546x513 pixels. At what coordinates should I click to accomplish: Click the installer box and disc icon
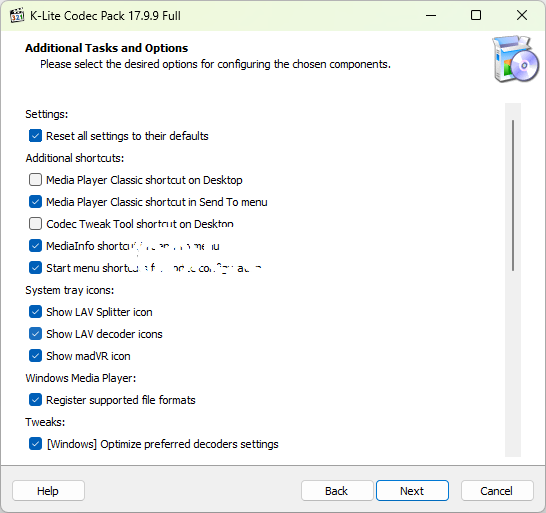pos(516,59)
